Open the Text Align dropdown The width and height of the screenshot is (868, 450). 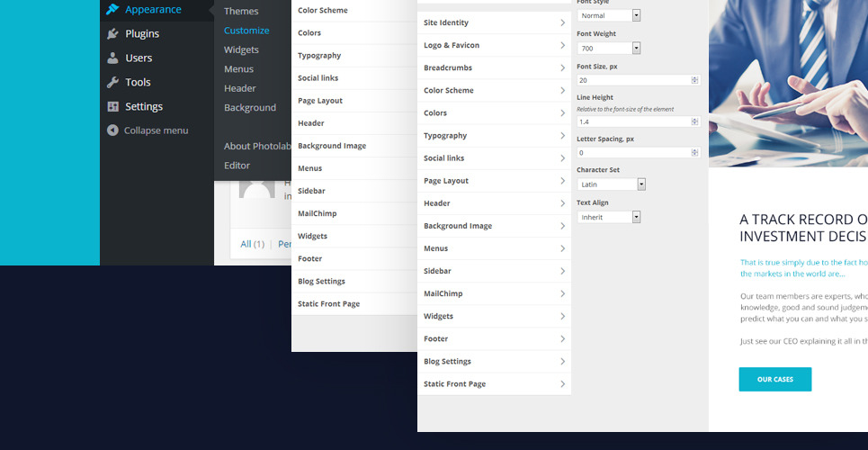[609, 217]
